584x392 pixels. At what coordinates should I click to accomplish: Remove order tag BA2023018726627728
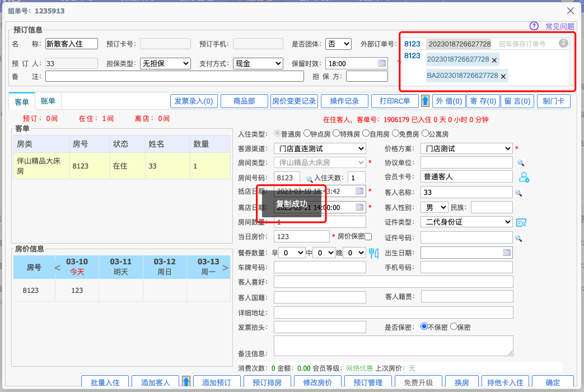[503, 76]
